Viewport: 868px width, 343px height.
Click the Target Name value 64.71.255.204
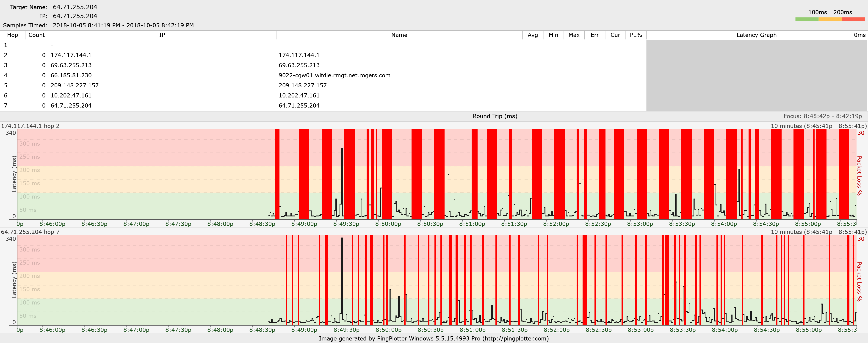(75, 7)
